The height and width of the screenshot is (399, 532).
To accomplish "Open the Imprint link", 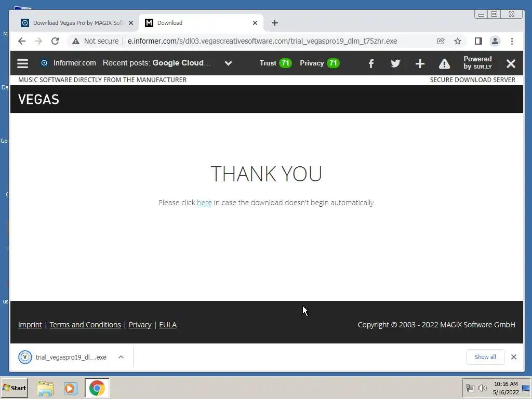I will coord(30,325).
